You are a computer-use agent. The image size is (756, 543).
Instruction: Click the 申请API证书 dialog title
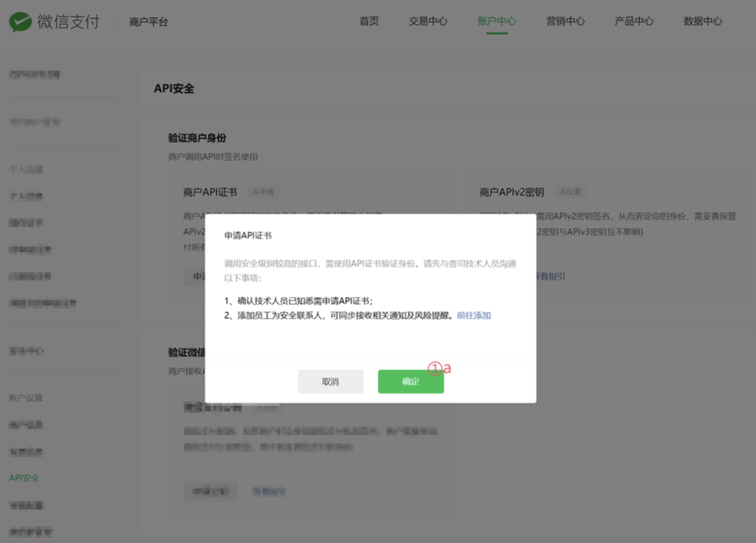pyautogui.click(x=248, y=235)
